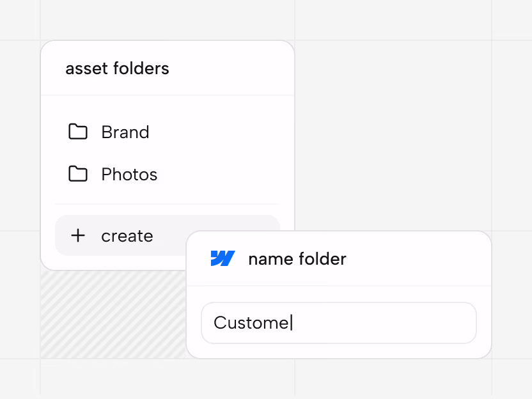Viewport: 532px width, 399px height.
Task: Click empty space right of the Brand label
Action: [x=217, y=132]
